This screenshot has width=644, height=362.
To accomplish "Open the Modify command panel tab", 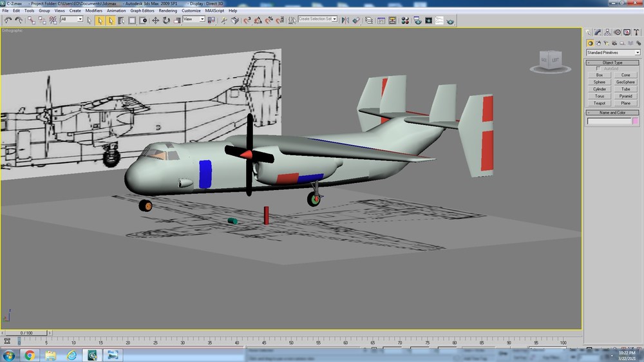I will pos(598,32).
